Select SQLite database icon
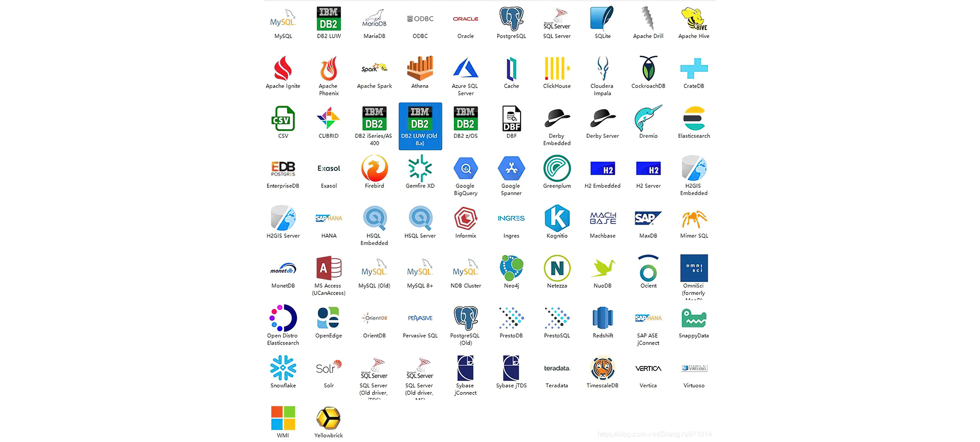The width and height of the screenshot is (980, 442). tap(602, 19)
